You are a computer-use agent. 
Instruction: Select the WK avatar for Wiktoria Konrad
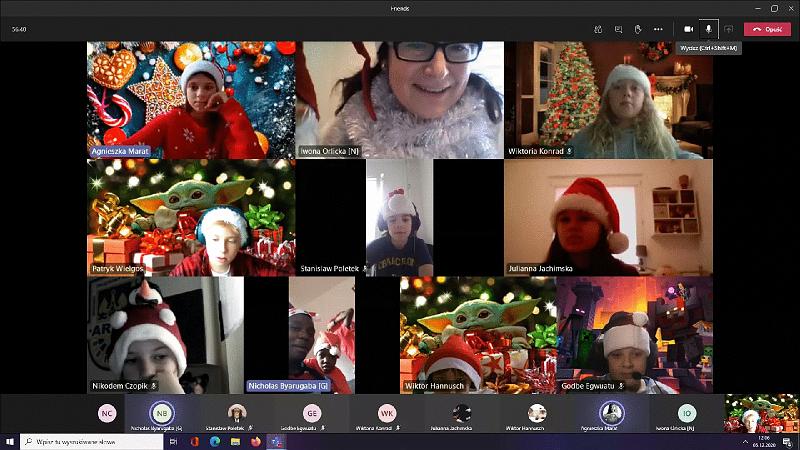(x=387, y=412)
